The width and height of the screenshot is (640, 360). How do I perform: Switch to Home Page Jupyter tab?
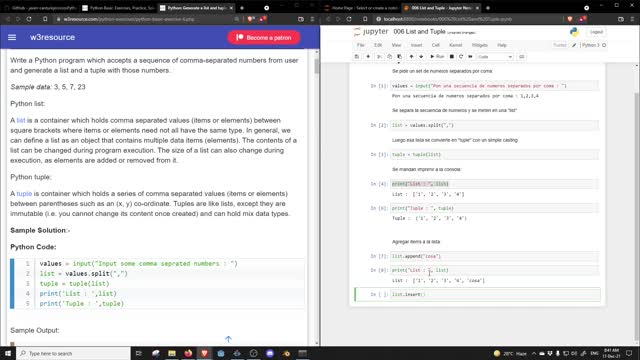pyautogui.click(x=361, y=8)
